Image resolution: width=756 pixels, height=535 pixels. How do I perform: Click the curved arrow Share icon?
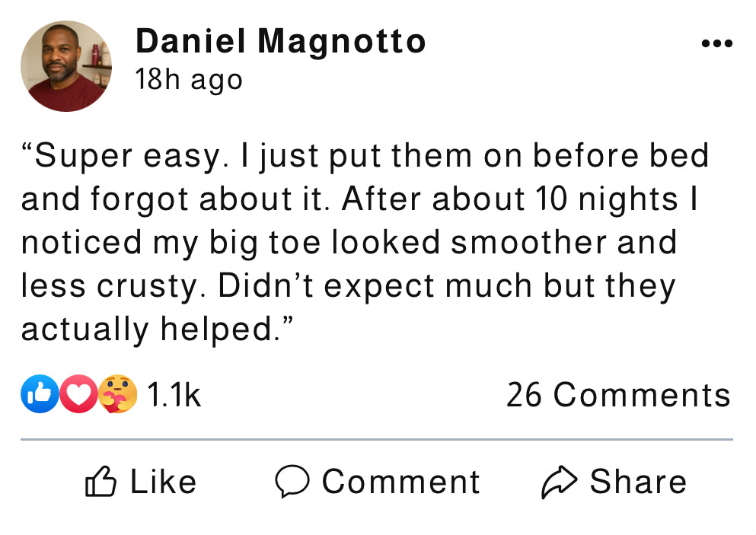point(560,482)
